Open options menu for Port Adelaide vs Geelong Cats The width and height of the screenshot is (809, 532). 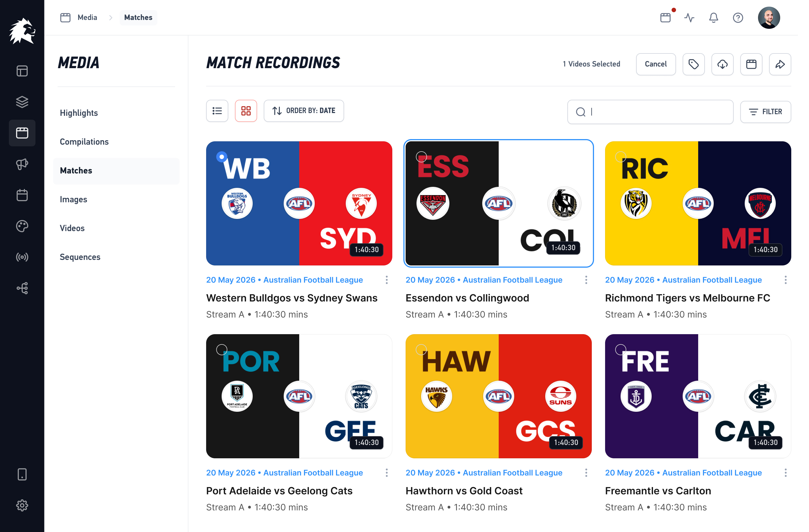coord(386,472)
